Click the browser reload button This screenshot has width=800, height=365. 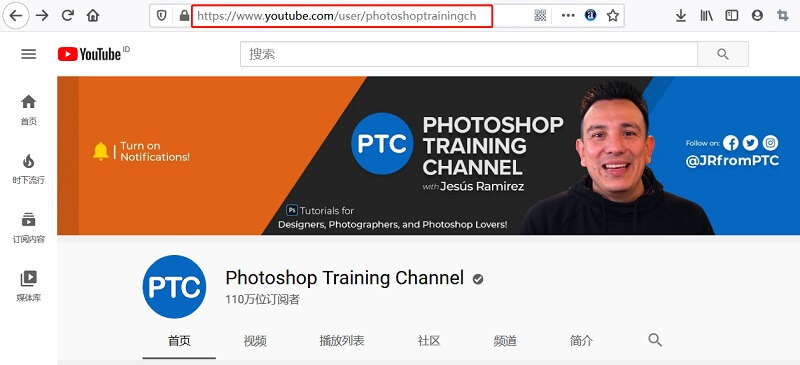tap(68, 16)
